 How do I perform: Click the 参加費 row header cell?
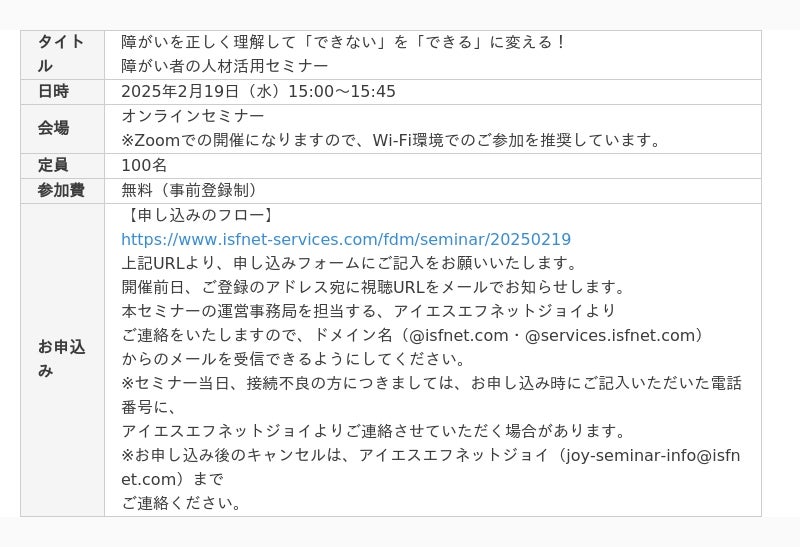(61, 190)
